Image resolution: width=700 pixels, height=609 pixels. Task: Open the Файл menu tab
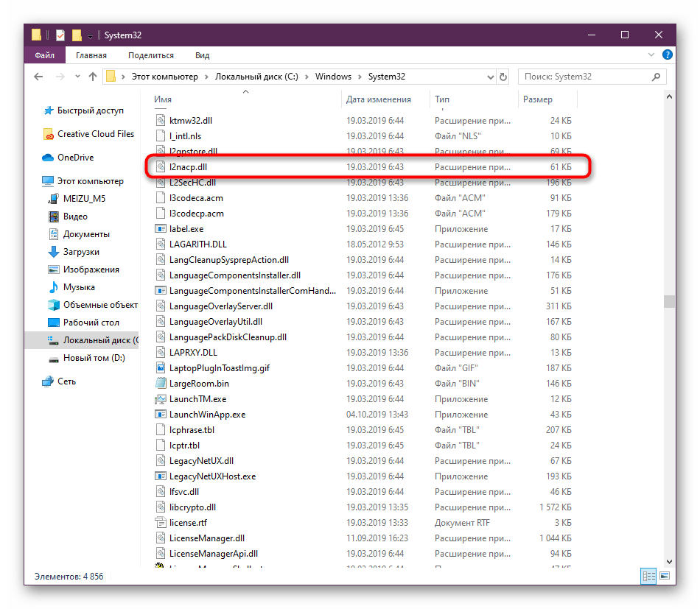pyautogui.click(x=44, y=55)
